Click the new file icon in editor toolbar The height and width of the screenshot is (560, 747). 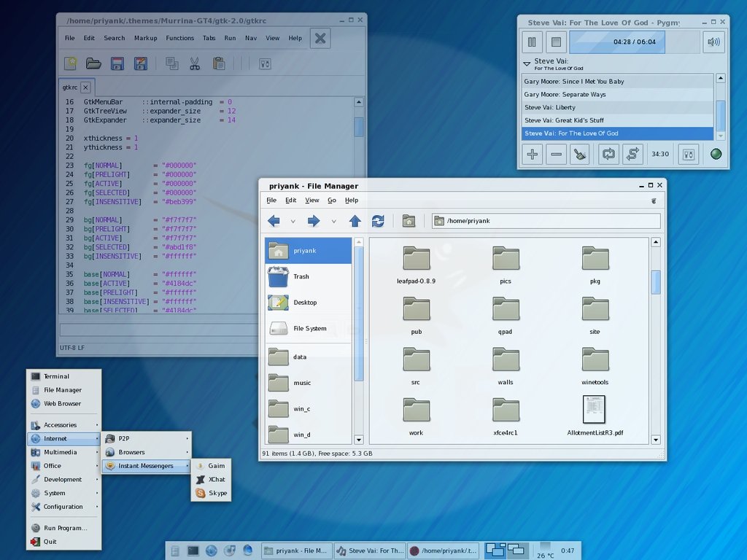71,63
